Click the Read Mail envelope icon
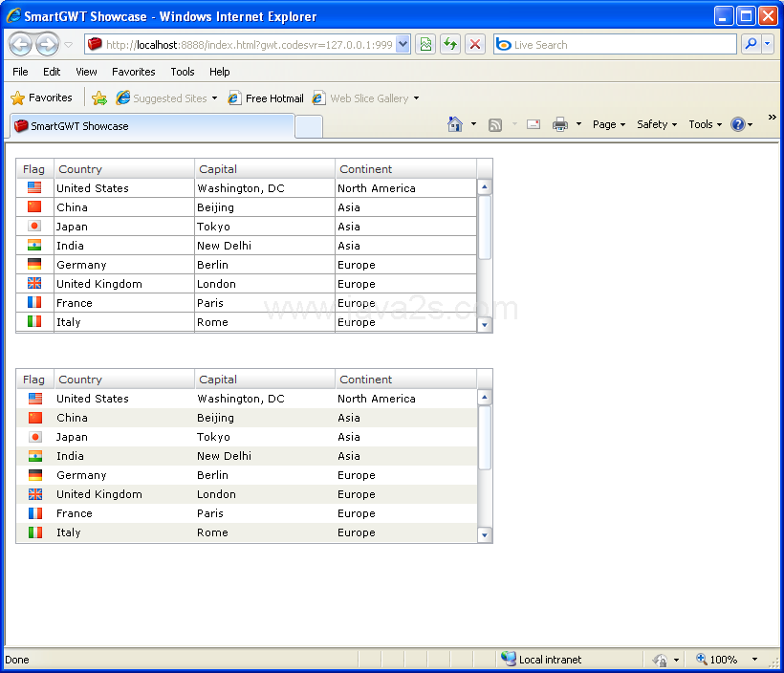Screen dimensions: 784x673 click(x=534, y=124)
